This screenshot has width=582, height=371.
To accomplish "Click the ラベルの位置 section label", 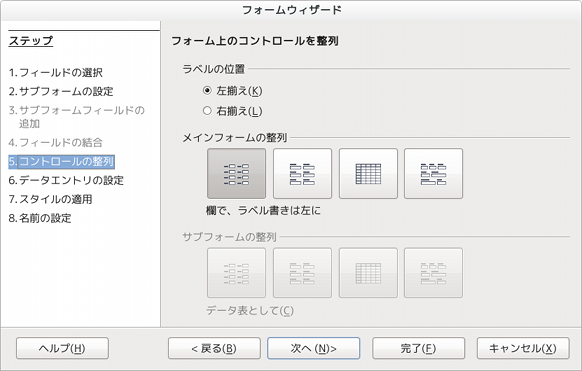I will [x=213, y=69].
